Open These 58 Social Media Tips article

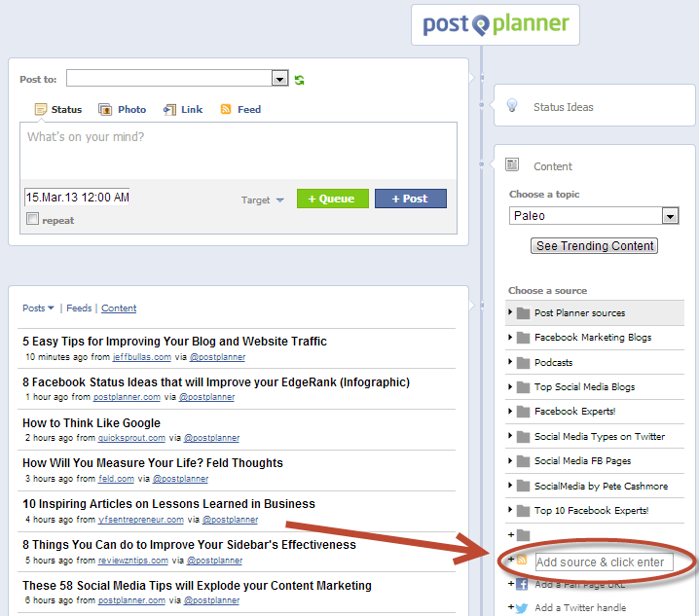coord(197,586)
